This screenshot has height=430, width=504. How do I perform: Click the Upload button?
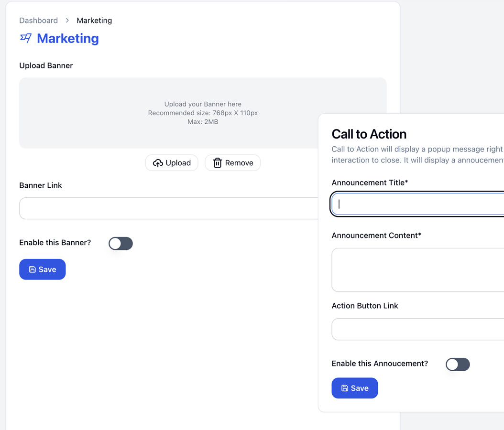pos(172,163)
